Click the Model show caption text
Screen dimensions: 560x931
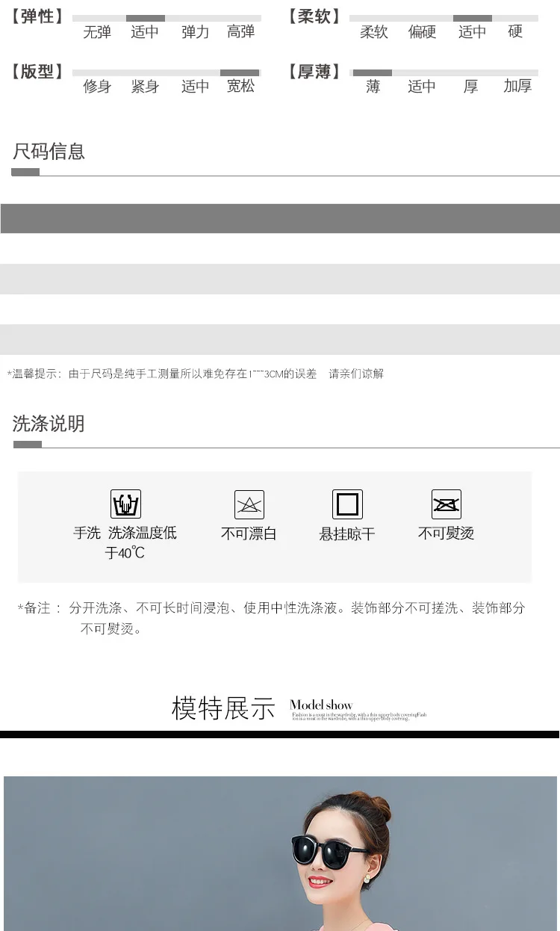tap(321, 705)
